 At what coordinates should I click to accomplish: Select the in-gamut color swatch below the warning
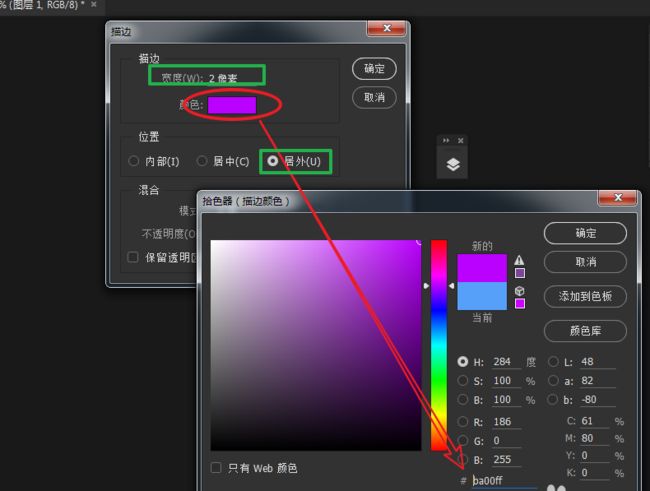pyautogui.click(x=520, y=273)
